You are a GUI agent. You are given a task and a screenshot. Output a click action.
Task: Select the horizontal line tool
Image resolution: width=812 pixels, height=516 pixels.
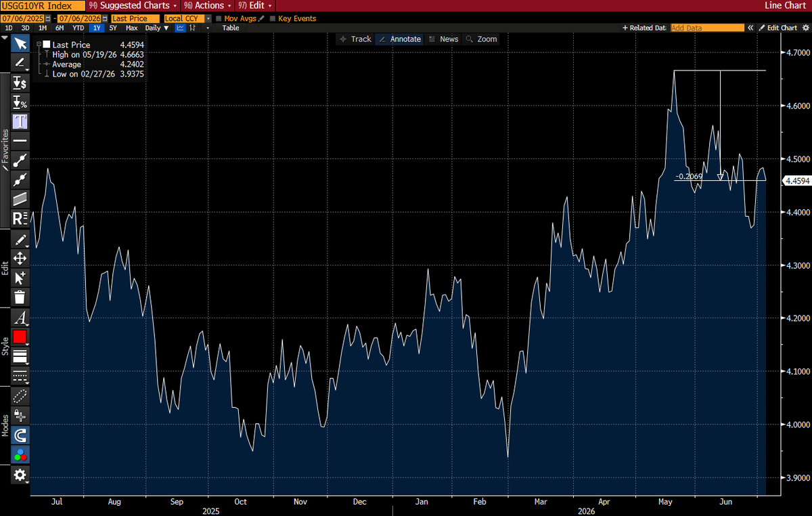(x=20, y=141)
